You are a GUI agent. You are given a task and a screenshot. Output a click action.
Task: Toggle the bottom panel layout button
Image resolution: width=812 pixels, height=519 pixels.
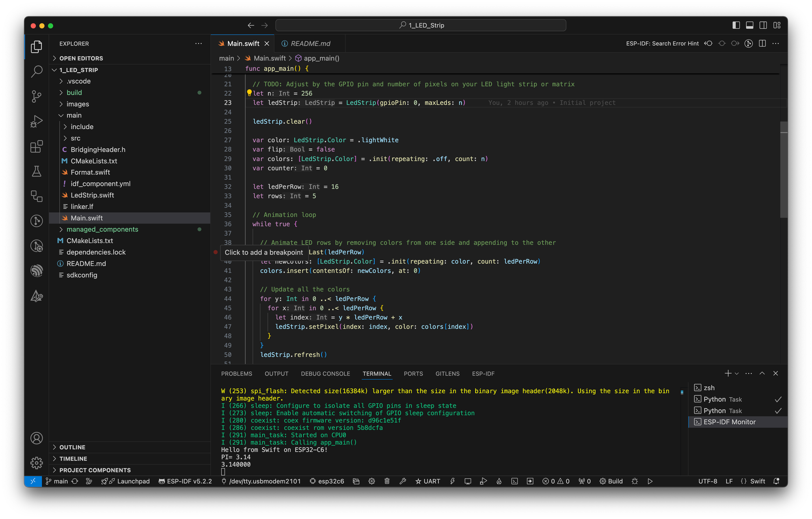click(749, 25)
